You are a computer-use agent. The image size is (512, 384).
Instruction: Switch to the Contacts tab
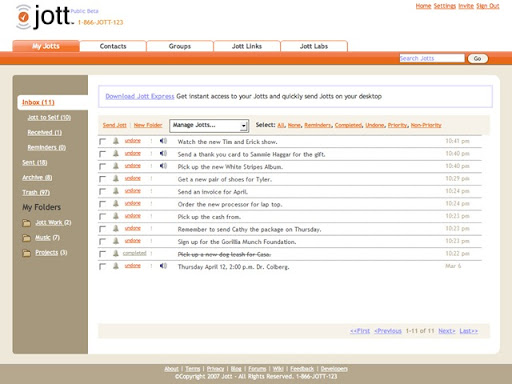pyautogui.click(x=113, y=46)
